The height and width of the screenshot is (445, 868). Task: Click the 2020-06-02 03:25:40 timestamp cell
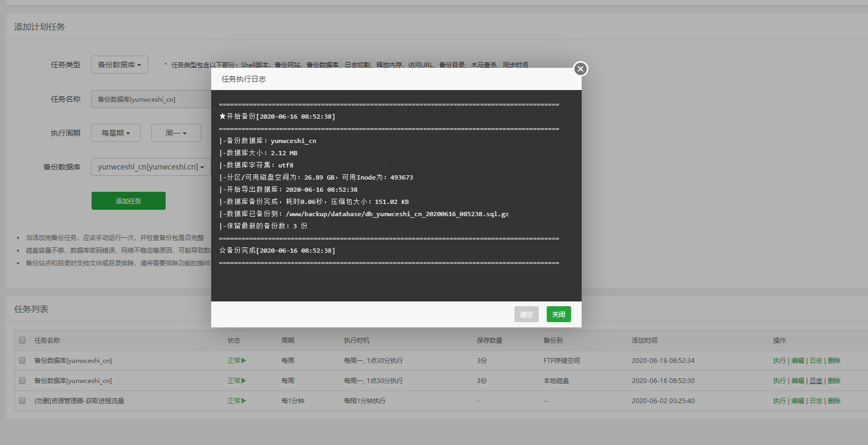coord(663,401)
